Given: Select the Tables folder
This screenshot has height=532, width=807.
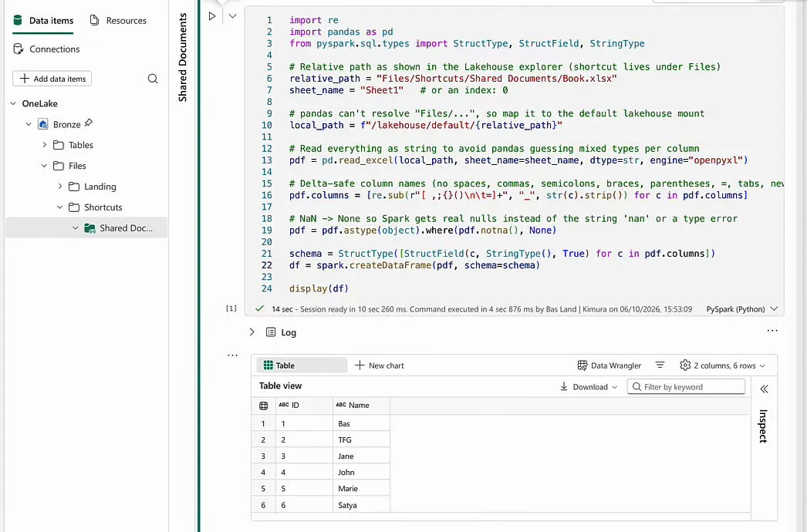Looking at the screenshot, I should tap(73, 145).
